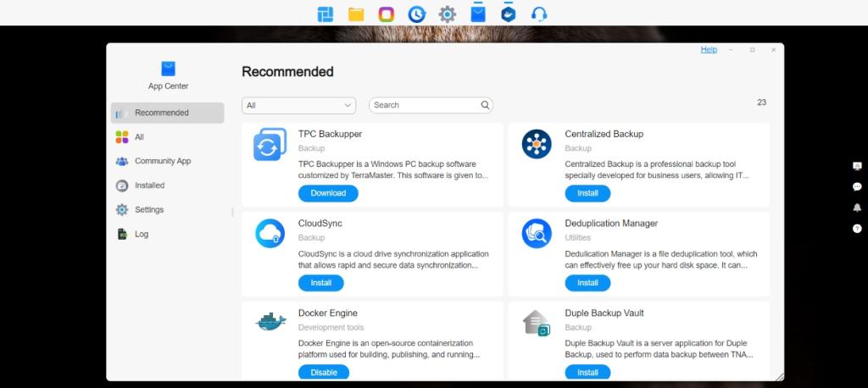Open the desktop grid icon in top dock
This screenshot has width=868, height=388.
click(x=325, y=14)
